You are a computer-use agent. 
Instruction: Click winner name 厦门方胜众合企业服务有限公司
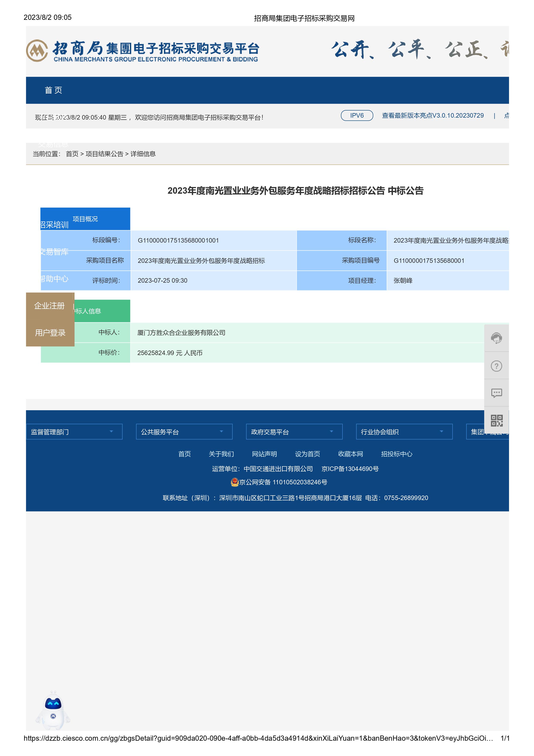(x=181, y=333)
